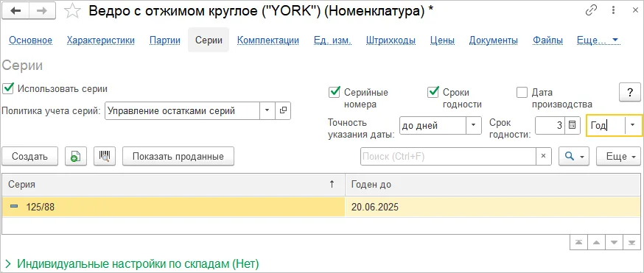Open the magnifier search options button

click(574, 157)
